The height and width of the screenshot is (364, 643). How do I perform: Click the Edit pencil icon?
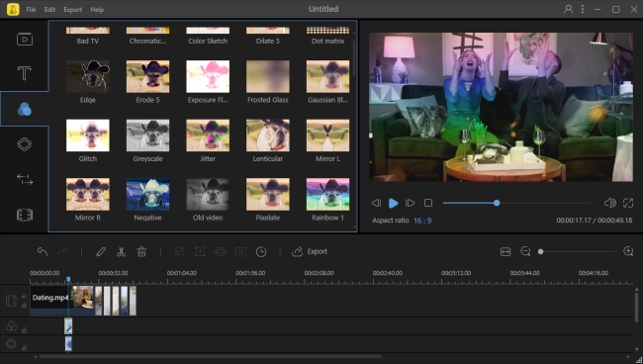click(101, 251)
